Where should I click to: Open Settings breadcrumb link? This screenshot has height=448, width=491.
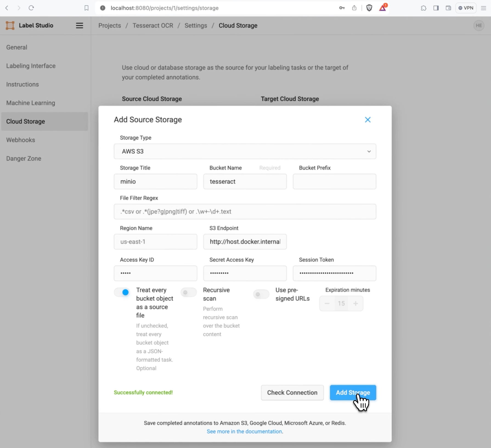pos(196,26)
